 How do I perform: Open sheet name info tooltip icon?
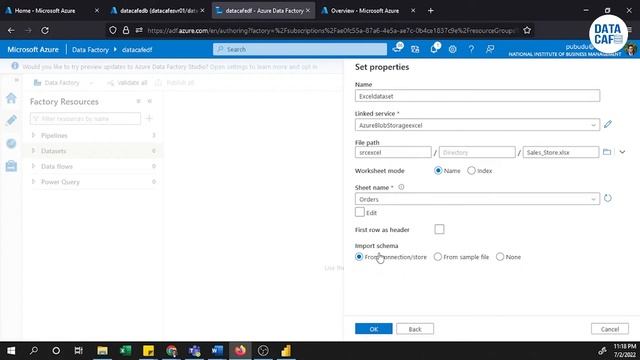[x=401, y=187]
